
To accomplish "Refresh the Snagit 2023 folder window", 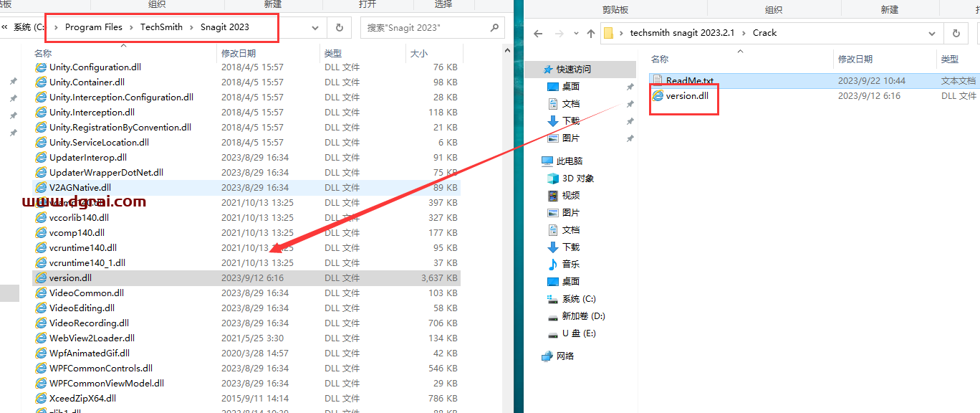I will pos(339,27).
